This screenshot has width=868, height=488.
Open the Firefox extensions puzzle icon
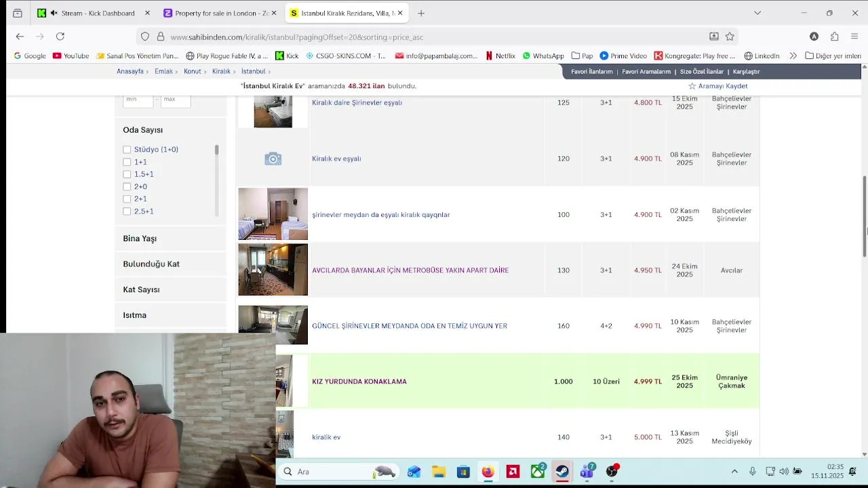tap(834, 37)
